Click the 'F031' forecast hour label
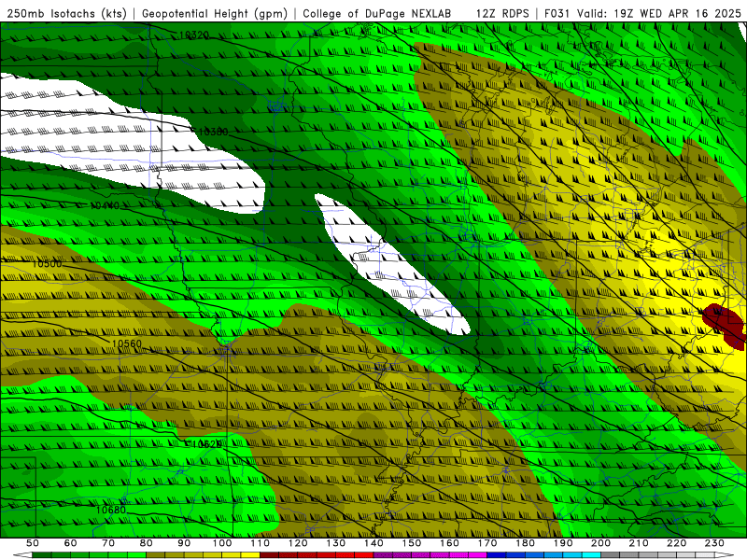Image resolution: width=747 pixels, height=560 pixels. (x=557, y=13)
